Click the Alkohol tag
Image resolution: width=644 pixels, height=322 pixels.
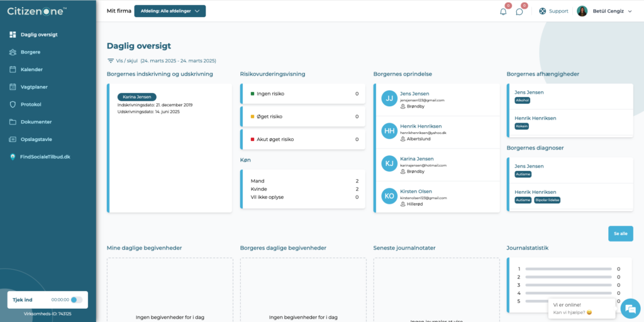[523, 100]
